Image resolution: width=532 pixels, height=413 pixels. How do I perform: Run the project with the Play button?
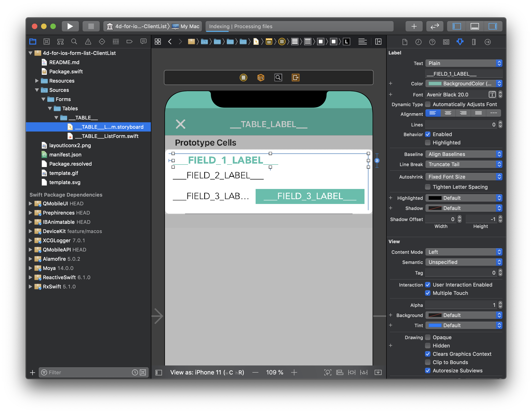pos(70,26)
